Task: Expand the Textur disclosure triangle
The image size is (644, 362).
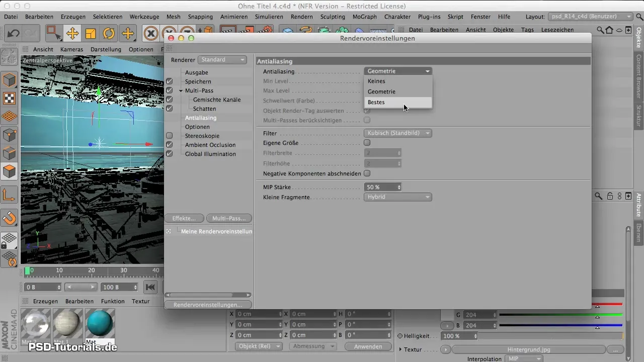Action: [x=400, y=349]
